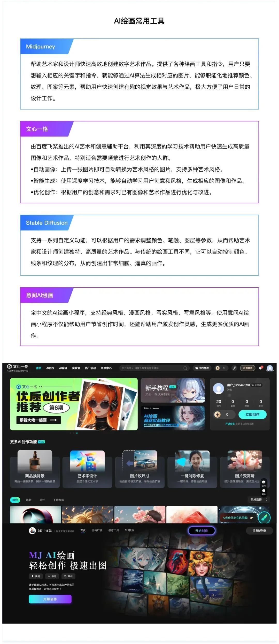Click the 帮助 question mark icon
The height and width of the screenshot is (644, 279).
(263, 491)
